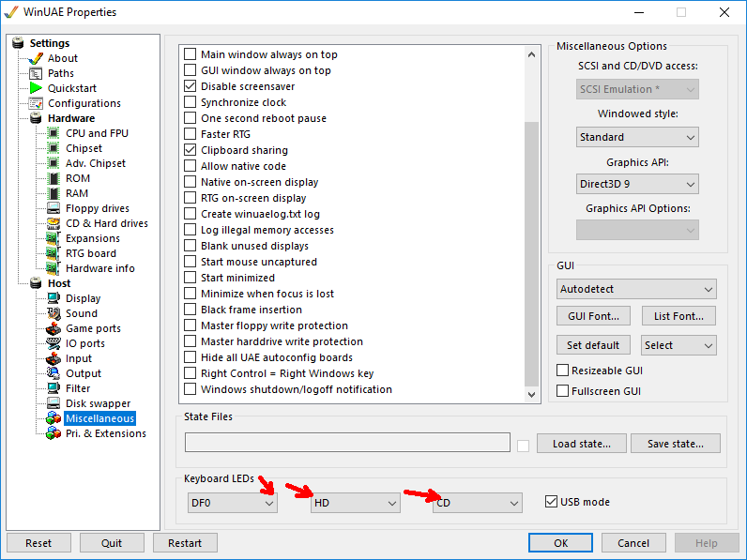The height and width of the screenshot is (560, 747).
Task: Click the options list scrollbar thumb
Action: [532, 254]
